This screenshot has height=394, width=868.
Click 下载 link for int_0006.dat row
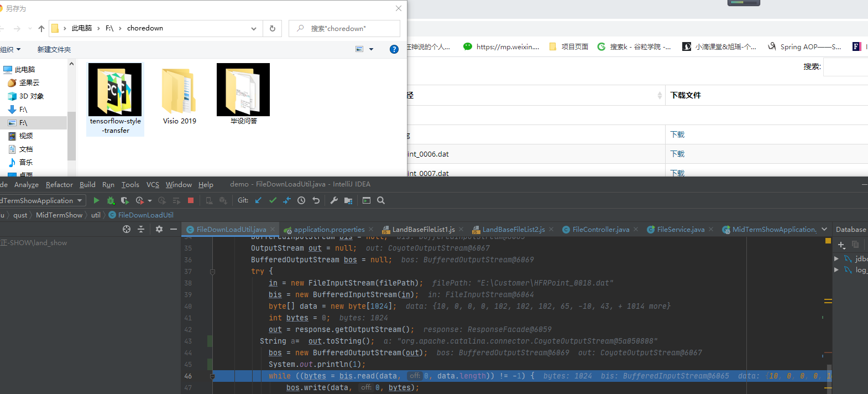click(x=677, y=154)
